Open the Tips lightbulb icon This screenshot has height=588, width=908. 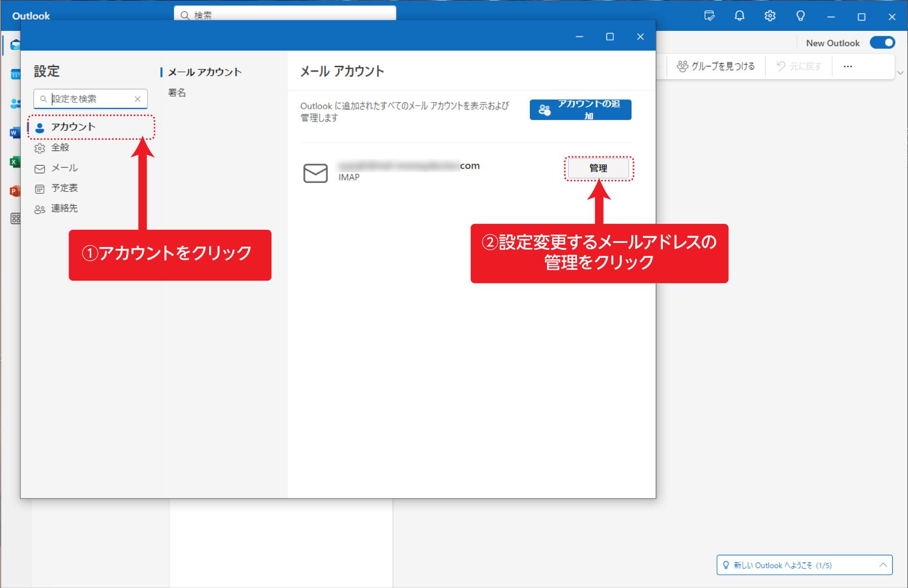800,16
